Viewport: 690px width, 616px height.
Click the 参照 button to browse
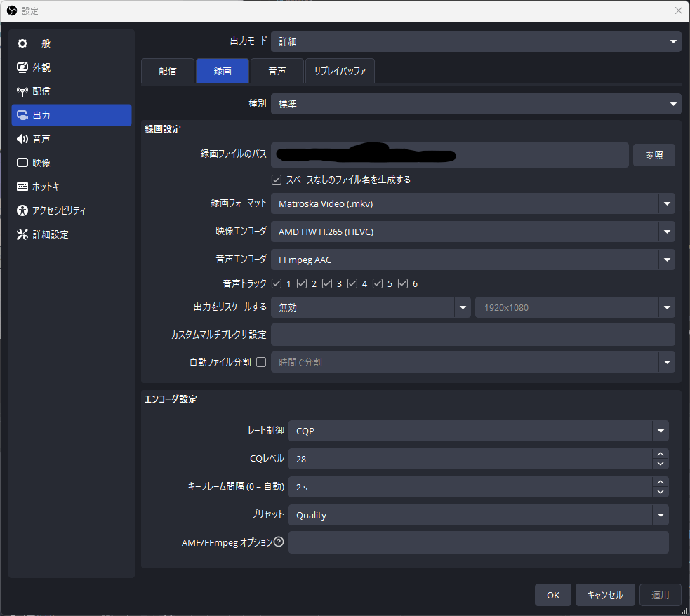coord(653,155)
